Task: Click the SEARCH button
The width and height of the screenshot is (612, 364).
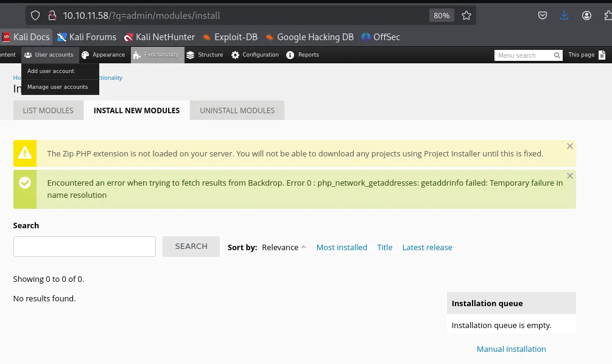Action: (x=191, y=247)
